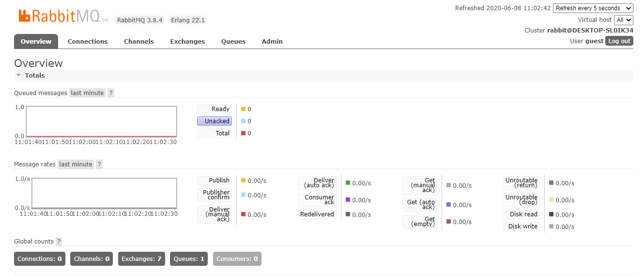Log out the guest user
The width and height of the screenshot is (644, 276).
coord(619,41)
